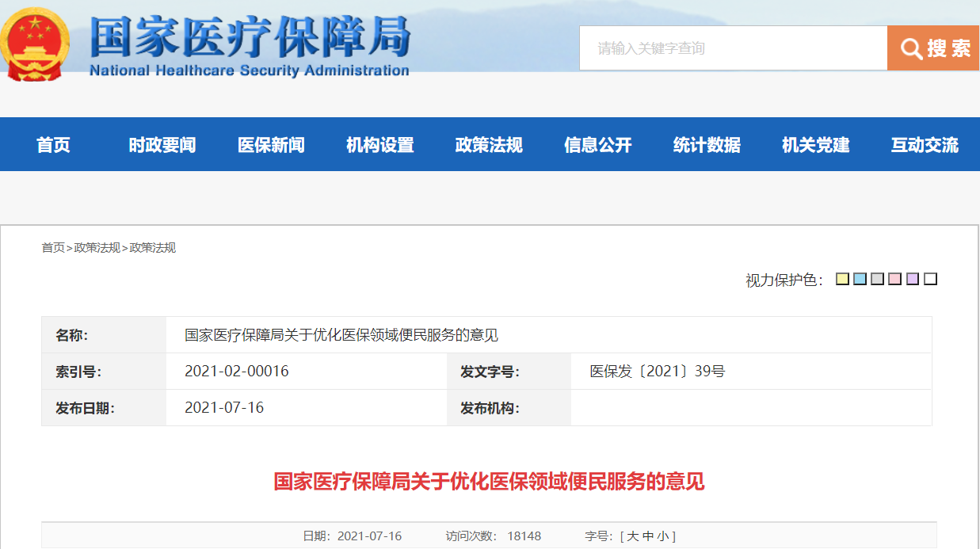Open the 统计数据 navigation tab
Image resolution: width=980 pixels, height=549 pixels.
click(707, 144)
